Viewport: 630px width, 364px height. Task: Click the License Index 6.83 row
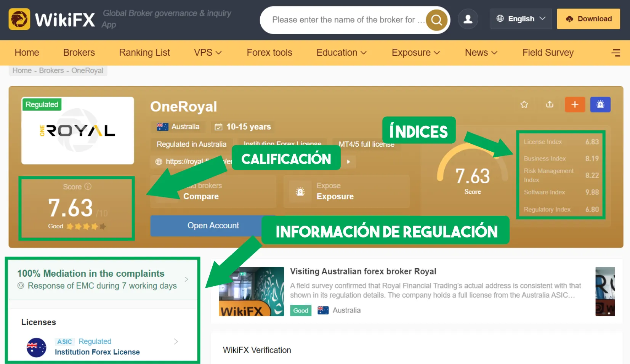click(561, 142)
